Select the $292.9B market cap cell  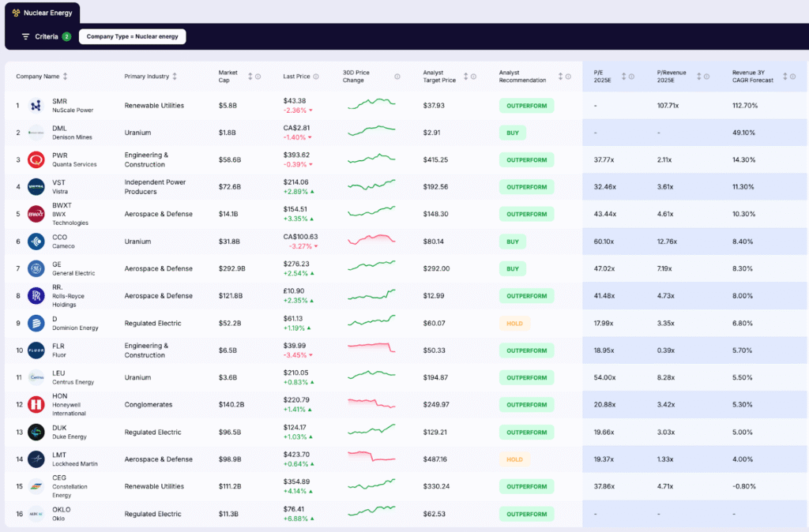(x=231, y=268)
